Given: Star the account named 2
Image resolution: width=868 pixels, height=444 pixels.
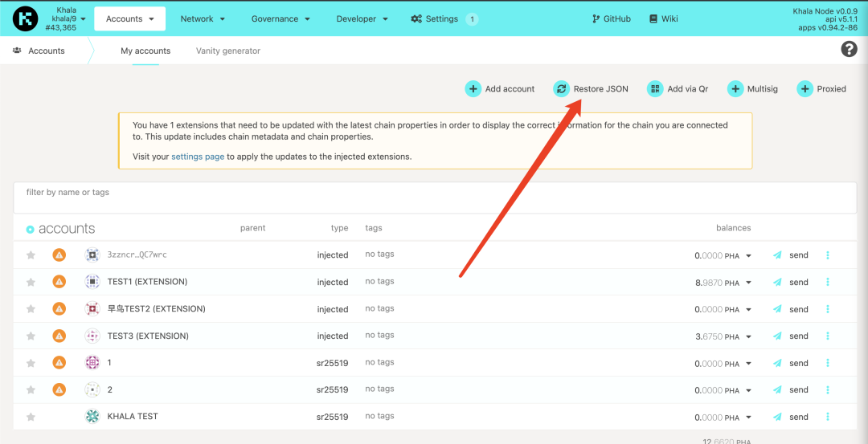Looking at the screenshot, I should click(x=31, y=390).
